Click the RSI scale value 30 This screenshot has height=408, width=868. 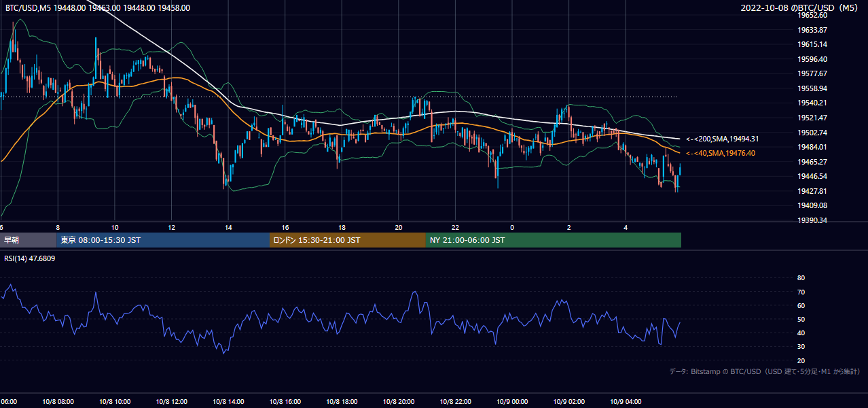point(801,347)
